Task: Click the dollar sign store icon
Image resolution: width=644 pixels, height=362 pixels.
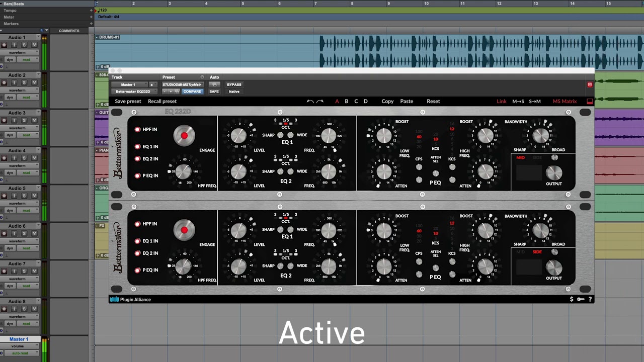Action: pyautogui.click(x=571, y=299)
